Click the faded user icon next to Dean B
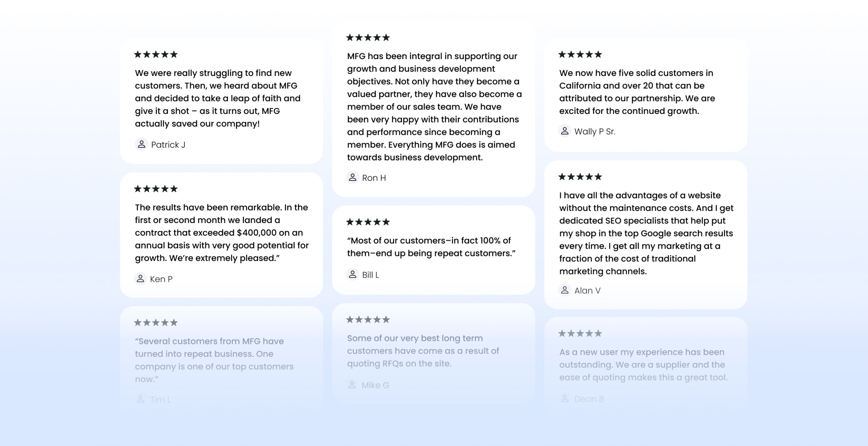This screenshot has width=868, height=446. (565, 399)
